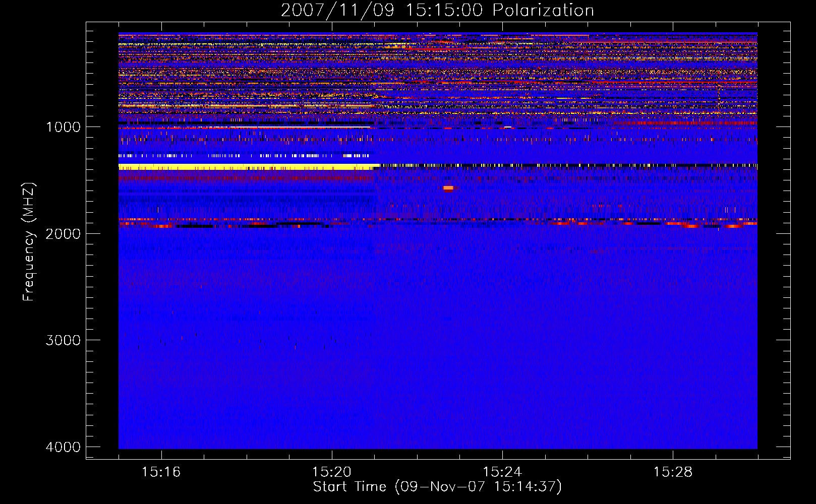Click the 3000 frequency tick label
The height and width of the screenshot is (504, 816).
[63, 340]
